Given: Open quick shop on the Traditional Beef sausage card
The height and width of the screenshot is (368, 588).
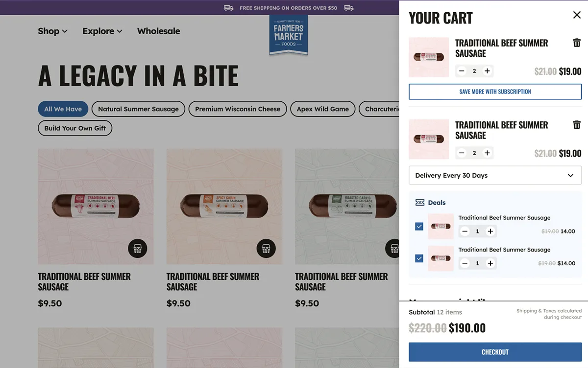Looking at the screenshot, I should [137, 249].
